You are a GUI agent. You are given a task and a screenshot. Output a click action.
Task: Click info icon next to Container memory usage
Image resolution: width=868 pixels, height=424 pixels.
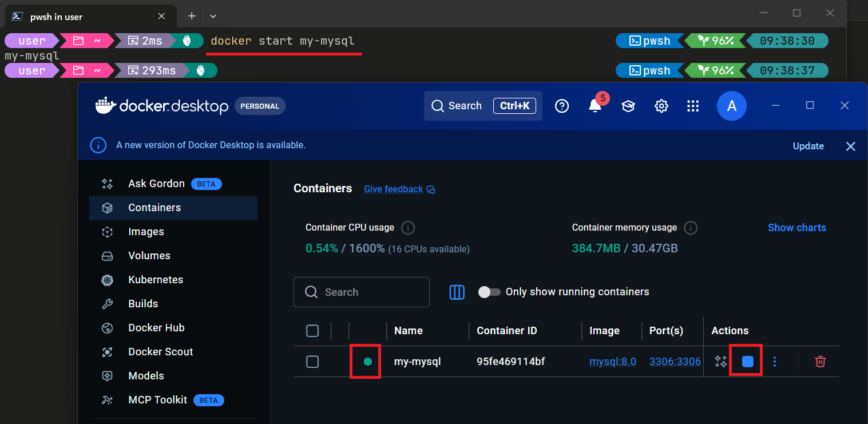691,228
